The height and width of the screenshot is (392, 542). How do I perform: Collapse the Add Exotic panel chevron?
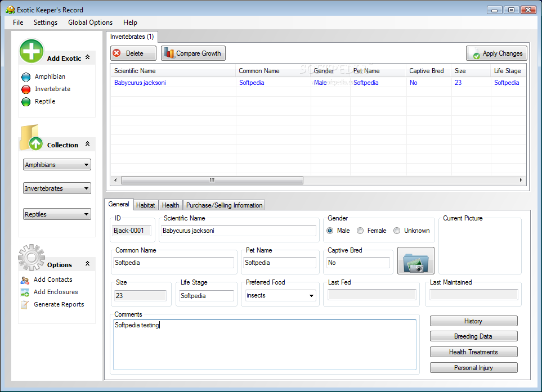87,57
